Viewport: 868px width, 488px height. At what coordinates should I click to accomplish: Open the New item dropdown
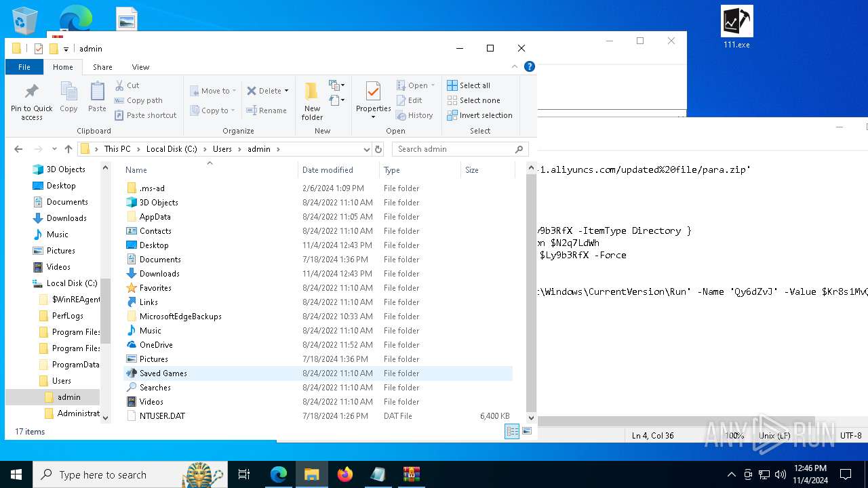(337, 85)
